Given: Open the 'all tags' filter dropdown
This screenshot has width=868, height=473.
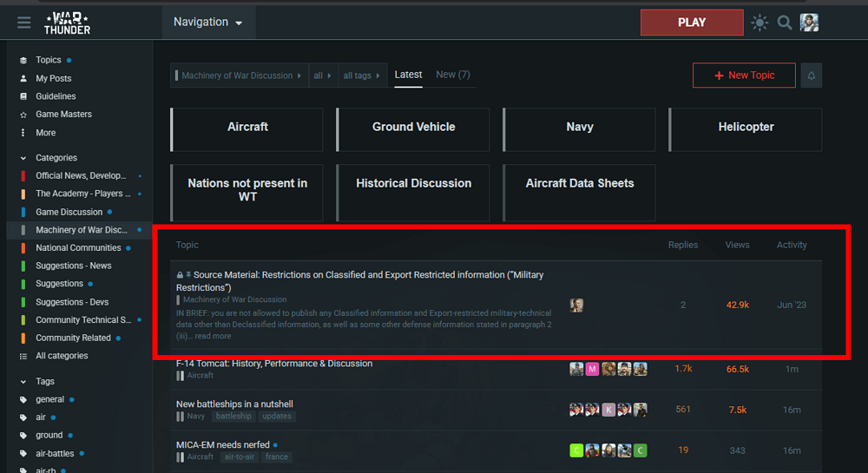Looking at the screenshot, I should 361,76.
